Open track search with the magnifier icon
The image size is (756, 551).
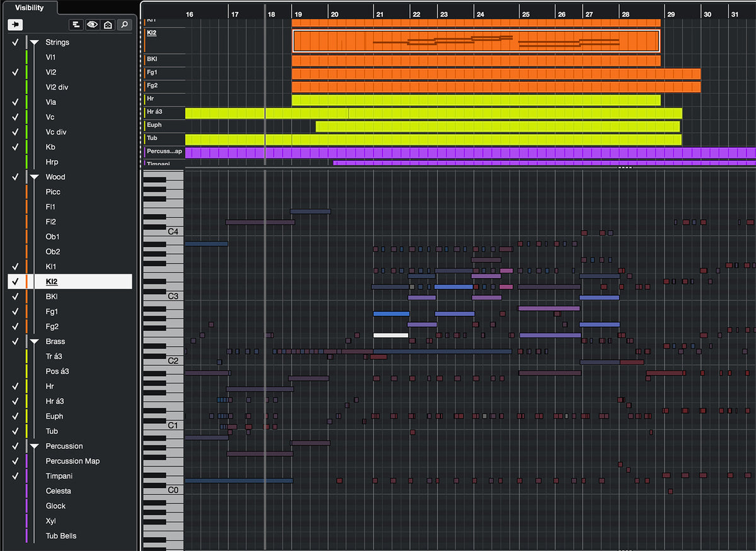(124, 25)
